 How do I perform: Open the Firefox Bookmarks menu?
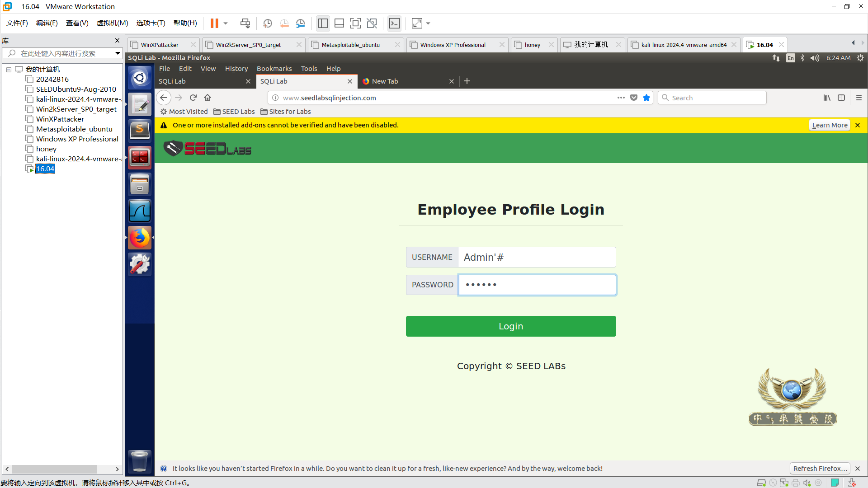274,69
